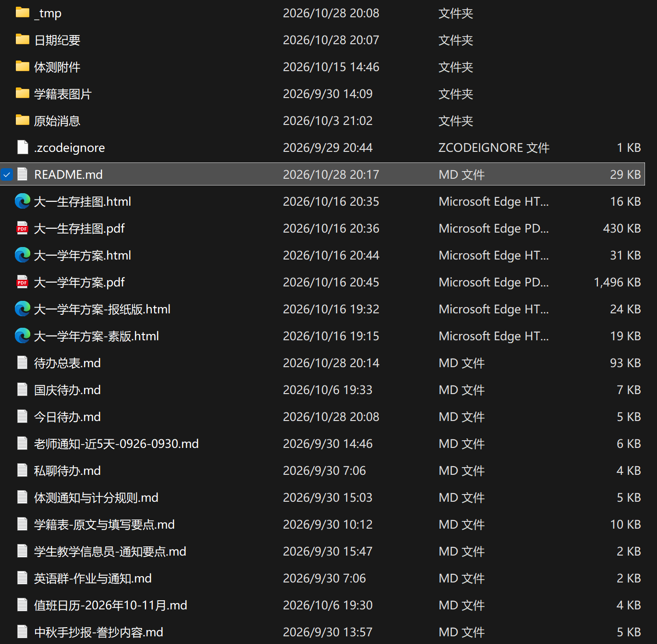This screenshot has height=644, width=657.
Task: Click the date 2026/10/3 21:02
Action: click(328, 121)
